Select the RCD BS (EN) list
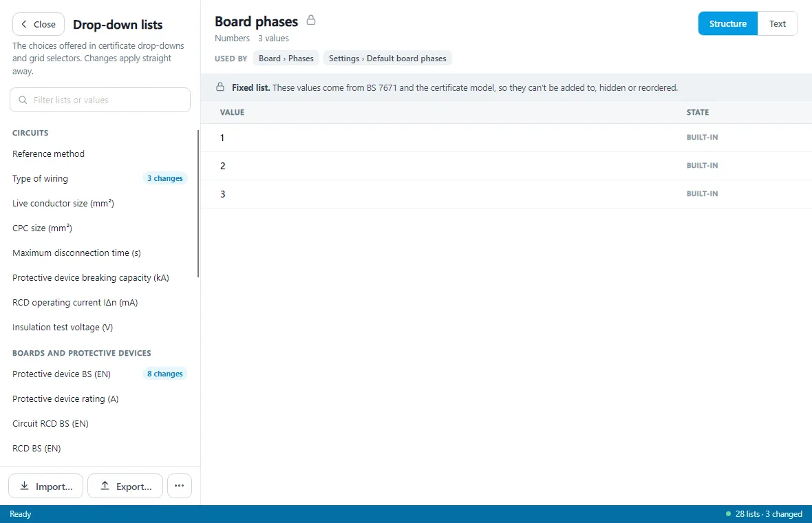The image size is (812, 523). click(x=100, y=449)
